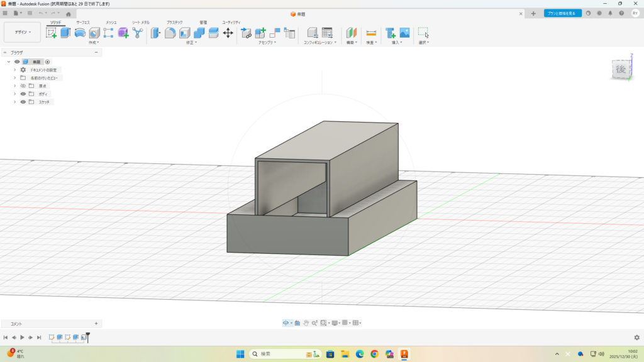The height and width of the screenshot is (362, 644).
Task: Click the プランと価格を見る button
Action: click(x=562, y=13)
